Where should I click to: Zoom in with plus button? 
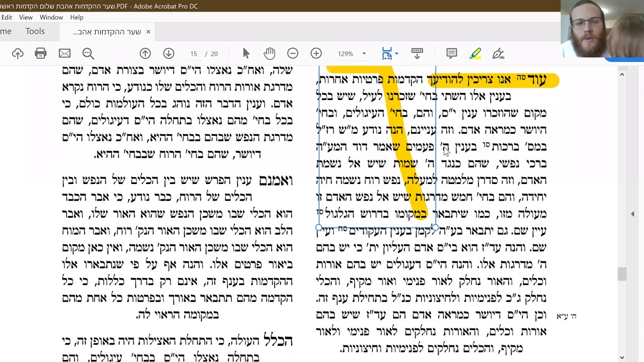tap(316, 53)
